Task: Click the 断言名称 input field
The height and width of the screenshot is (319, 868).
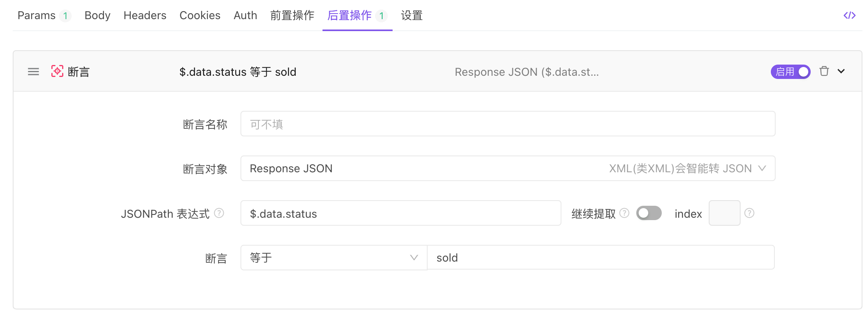Action: (508, 124)
